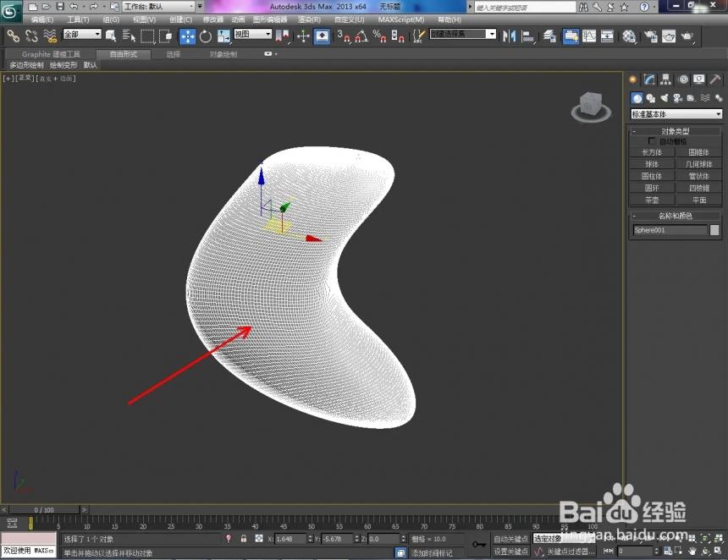This screenshot has height=560, width=728.
Task: Open the 标准基本体 geometry type dropdown
Action: click(676, 114)
